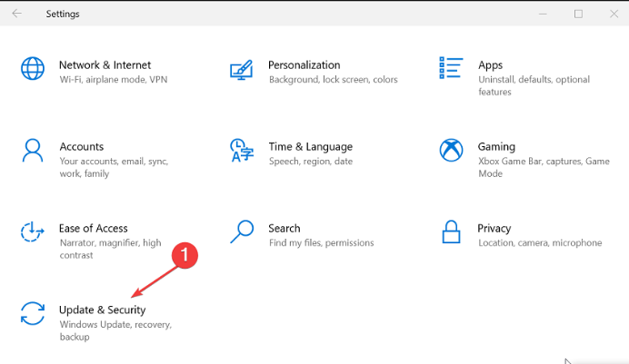Open Search settings title
This screenshot has height=364, width=629.
click(284, 228)
